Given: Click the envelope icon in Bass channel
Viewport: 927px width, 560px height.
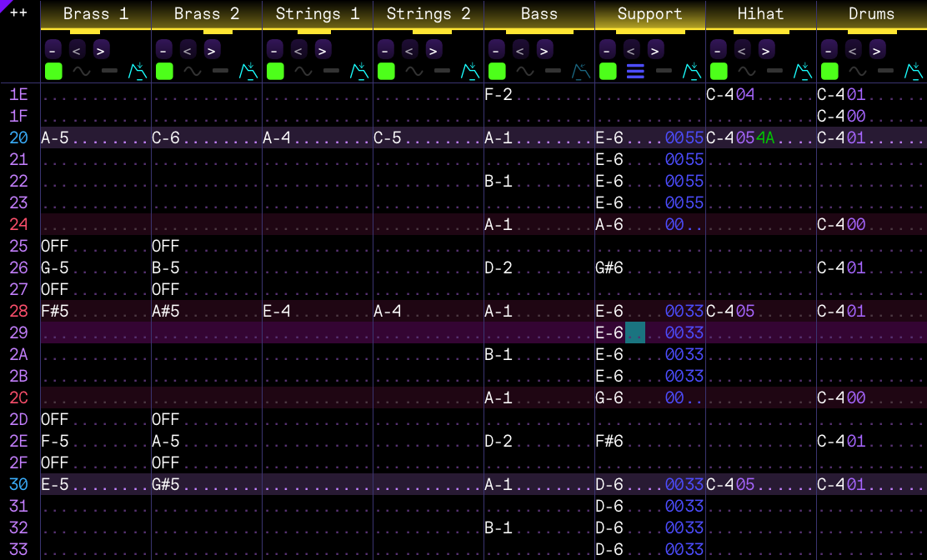Looking at the screenshot, I should pyautogui.click(x=580, y=72).
